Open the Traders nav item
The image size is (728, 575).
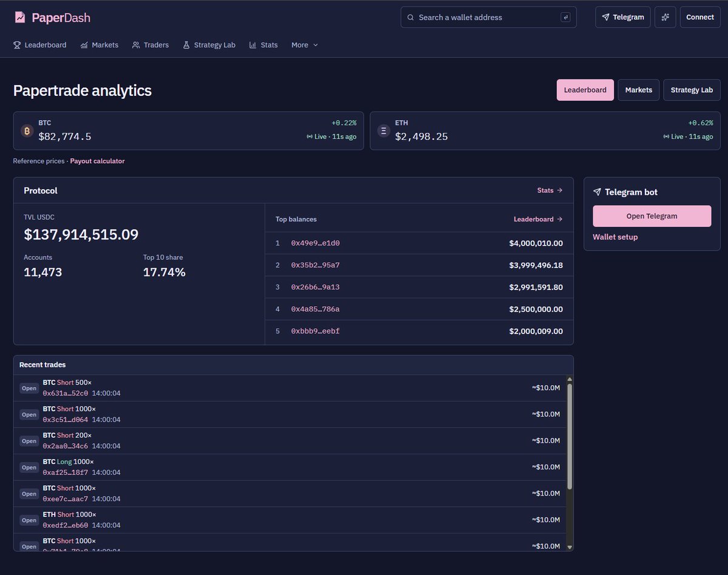click(150, 45)
